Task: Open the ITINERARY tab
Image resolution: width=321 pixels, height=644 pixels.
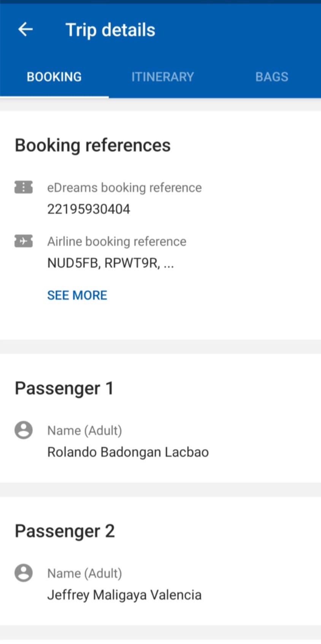Action: [x=162, y=77]
